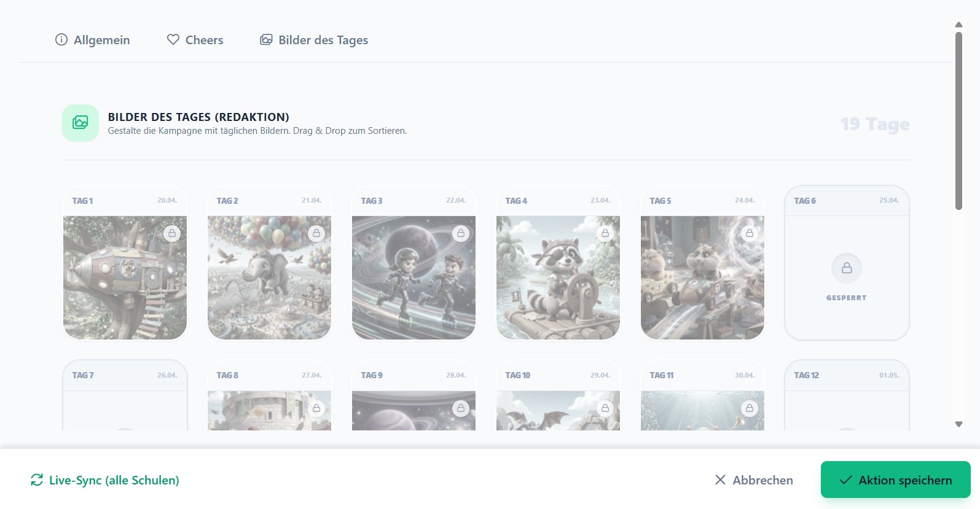Click Aktion speichern button

[x=896, y=480]
